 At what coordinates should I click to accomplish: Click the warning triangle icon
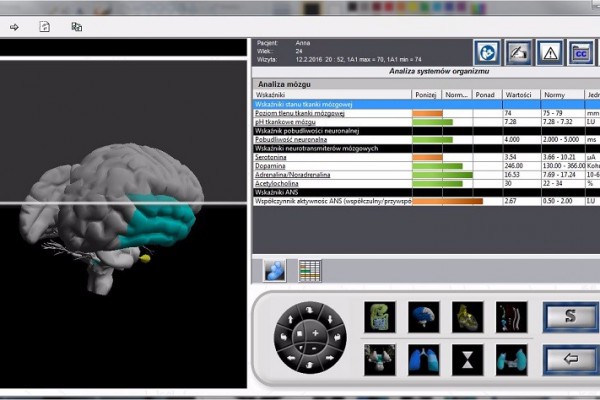548,52
